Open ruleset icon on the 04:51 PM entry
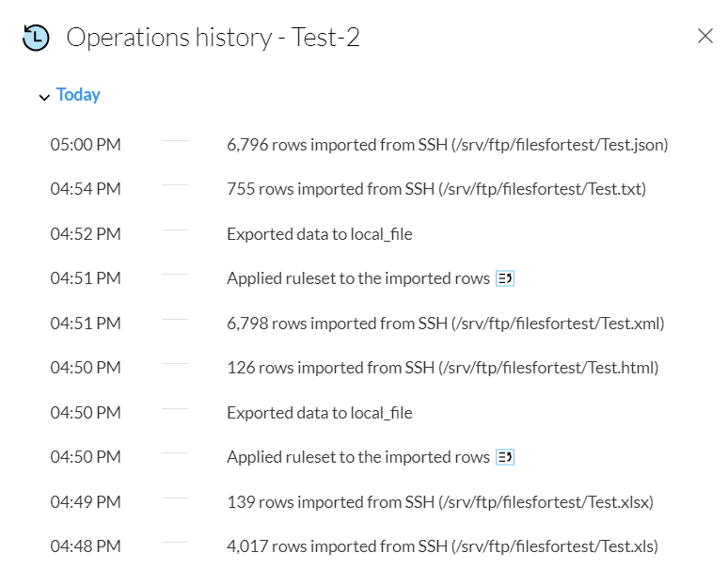This screenshot has height=585, width=728. pyautogui.click(x=505, y=278)
